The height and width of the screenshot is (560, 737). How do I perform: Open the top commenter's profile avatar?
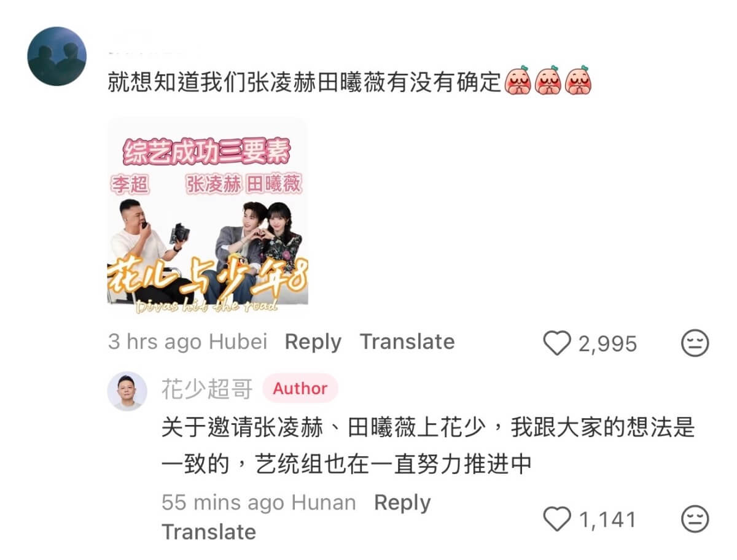(x=57, y=56)
